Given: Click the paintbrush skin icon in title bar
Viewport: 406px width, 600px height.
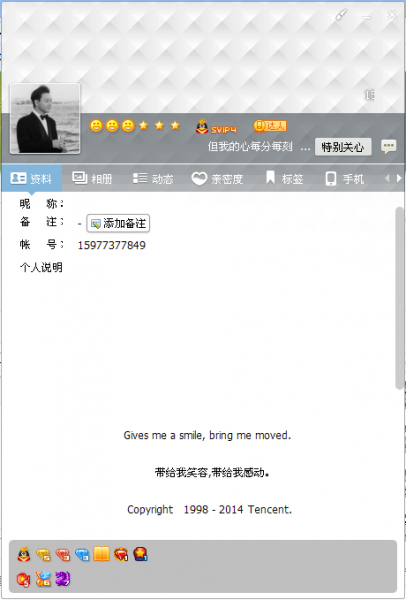Looking at the screenshot, I should 341,15.
